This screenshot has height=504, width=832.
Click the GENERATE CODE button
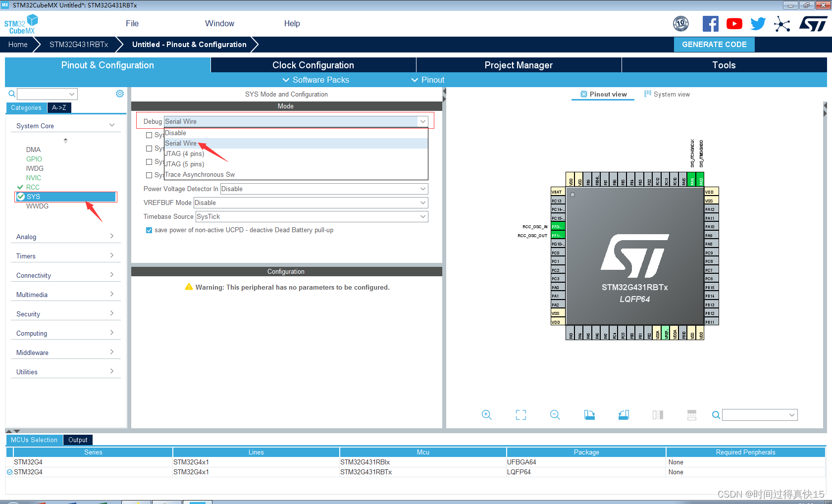click(714, 44)
